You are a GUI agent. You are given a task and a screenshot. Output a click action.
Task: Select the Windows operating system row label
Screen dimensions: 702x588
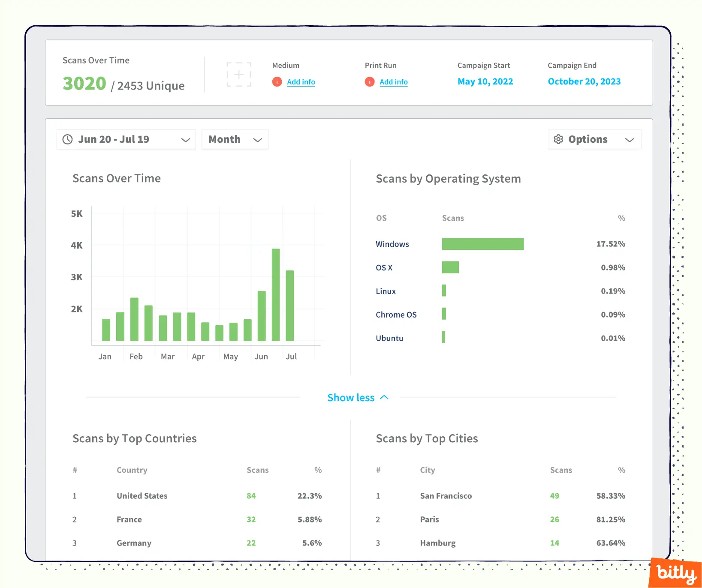(x=392, y=244)
